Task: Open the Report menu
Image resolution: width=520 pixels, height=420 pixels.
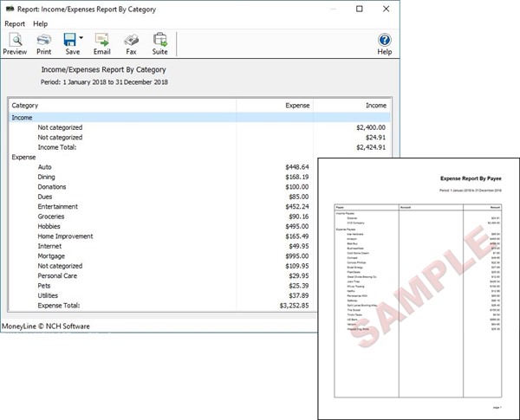Action: tap(15, 24)
